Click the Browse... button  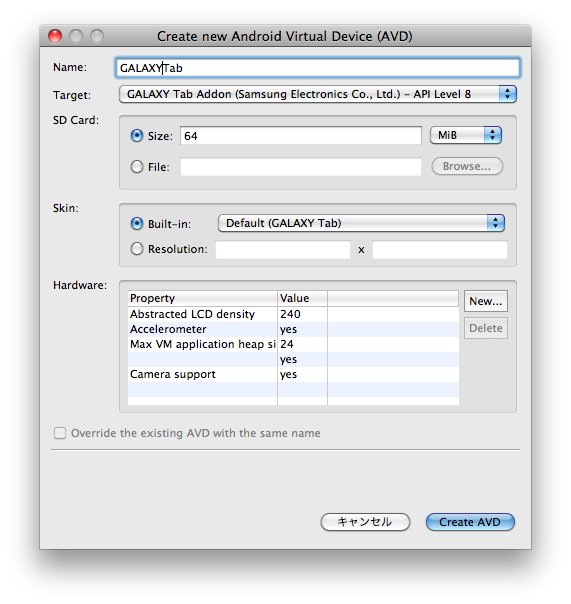[x=467, y=166]
